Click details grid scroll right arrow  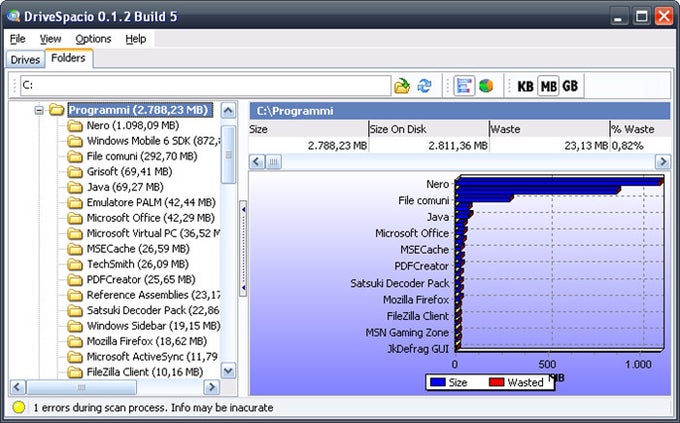coord(662,162)
